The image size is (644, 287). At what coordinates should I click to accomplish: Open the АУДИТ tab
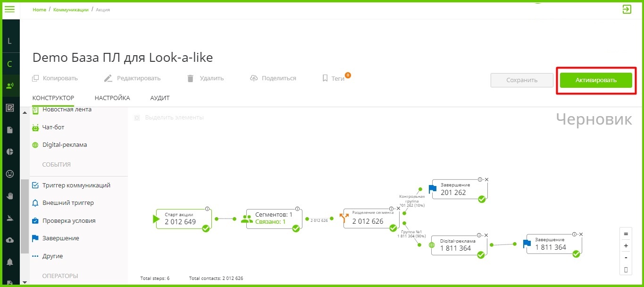click(159, 98)
